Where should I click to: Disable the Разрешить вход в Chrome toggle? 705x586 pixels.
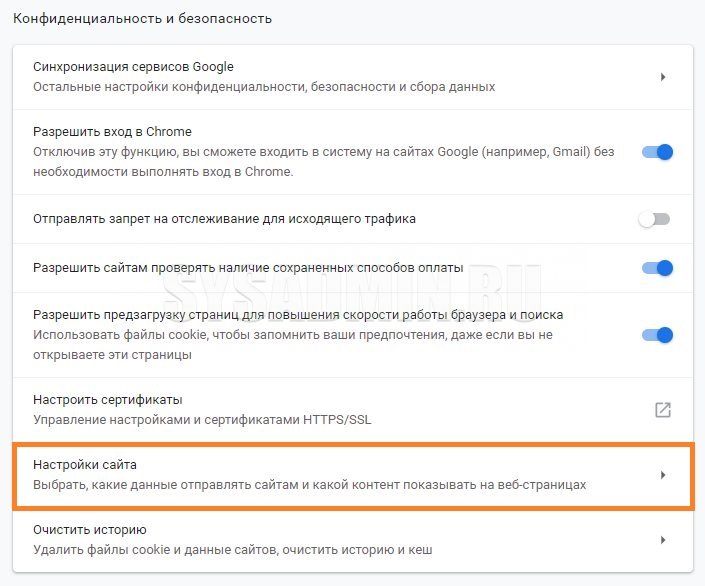[657, 152]
